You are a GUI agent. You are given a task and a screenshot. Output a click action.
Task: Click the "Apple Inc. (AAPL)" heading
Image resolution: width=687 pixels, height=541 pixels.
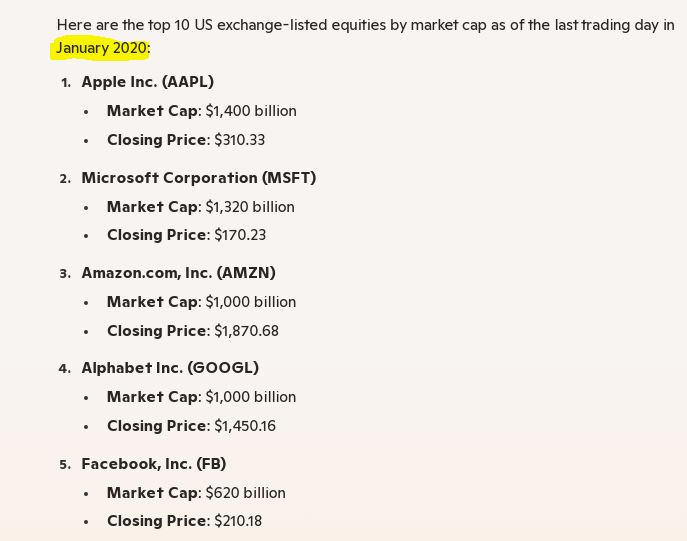(x=147, y=82)
